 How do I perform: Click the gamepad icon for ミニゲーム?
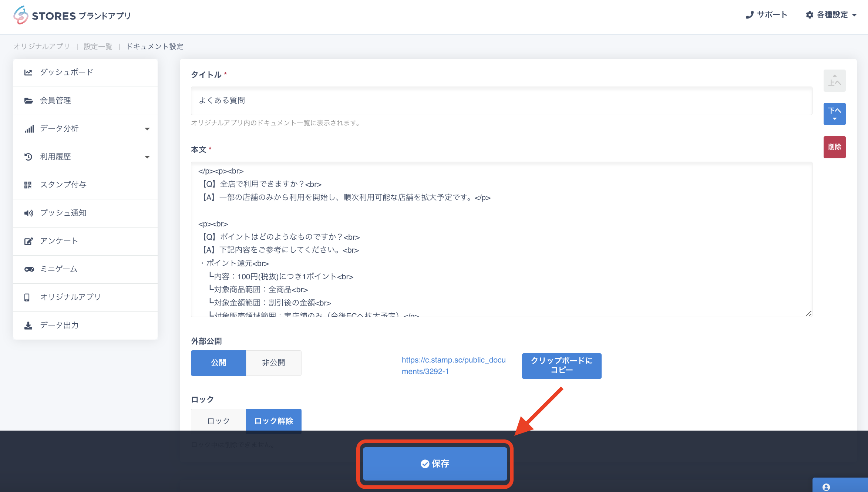[x=29, y=269]
